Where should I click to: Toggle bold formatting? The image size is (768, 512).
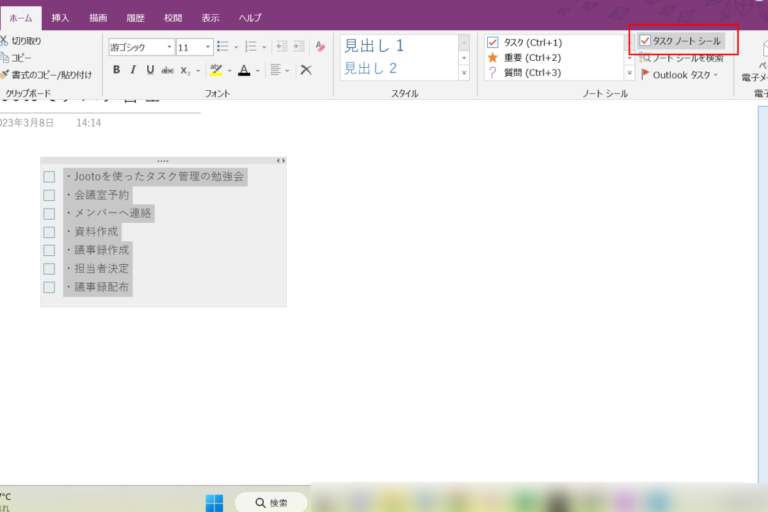[116, 70]
